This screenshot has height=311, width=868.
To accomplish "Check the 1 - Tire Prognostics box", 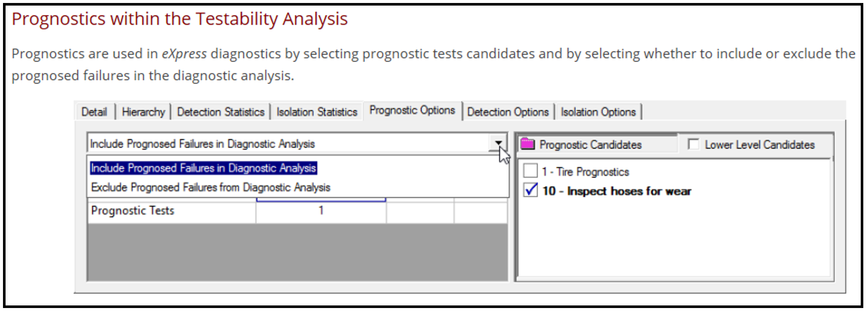I will (x=530, y=171).
